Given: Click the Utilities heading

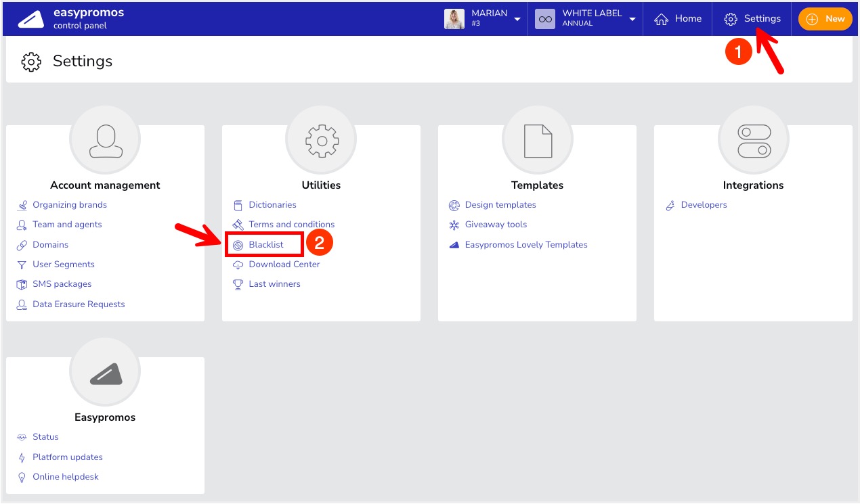Looking at the screenshot, I should tap(321, 185).
